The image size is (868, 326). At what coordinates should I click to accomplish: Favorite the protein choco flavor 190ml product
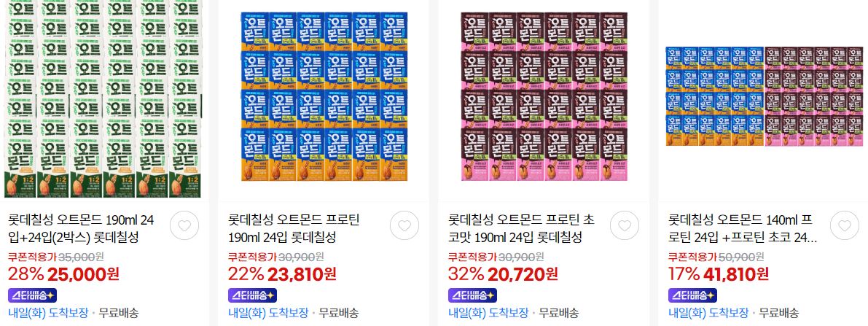[x=625, y=225]
